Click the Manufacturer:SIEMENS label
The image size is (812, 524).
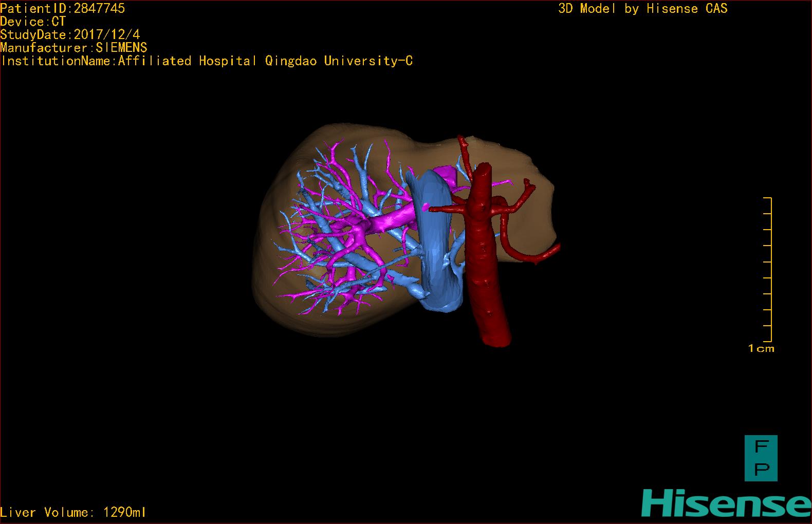point(73,48)
